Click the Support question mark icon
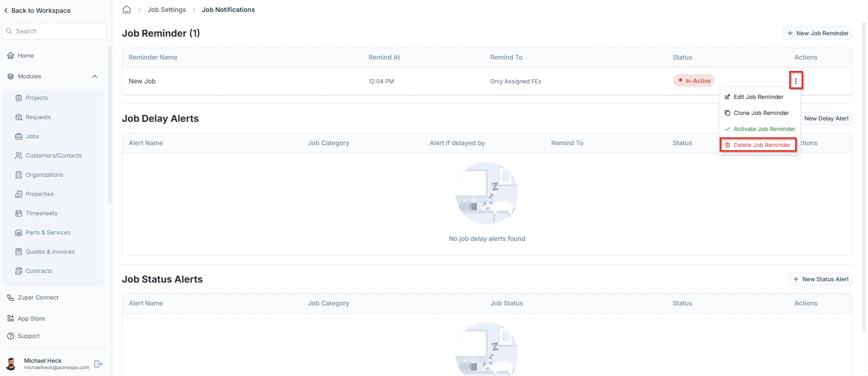 click(11, 336)
